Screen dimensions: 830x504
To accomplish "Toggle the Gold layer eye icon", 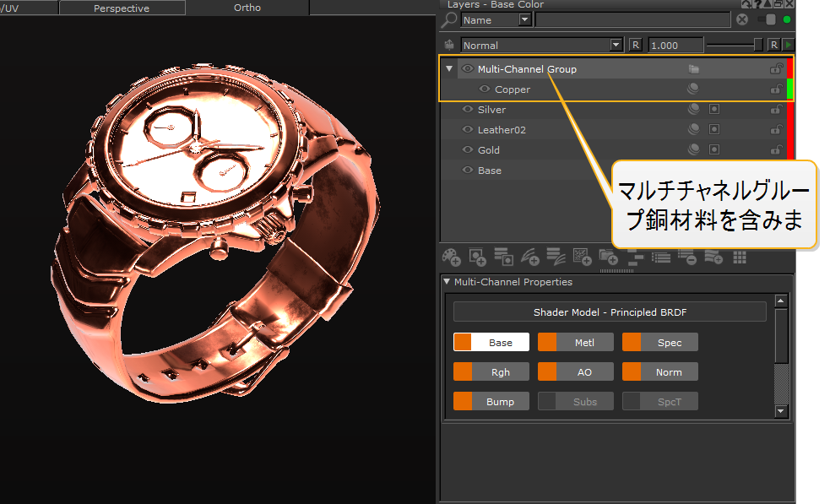I will click(x=467, y=150).
